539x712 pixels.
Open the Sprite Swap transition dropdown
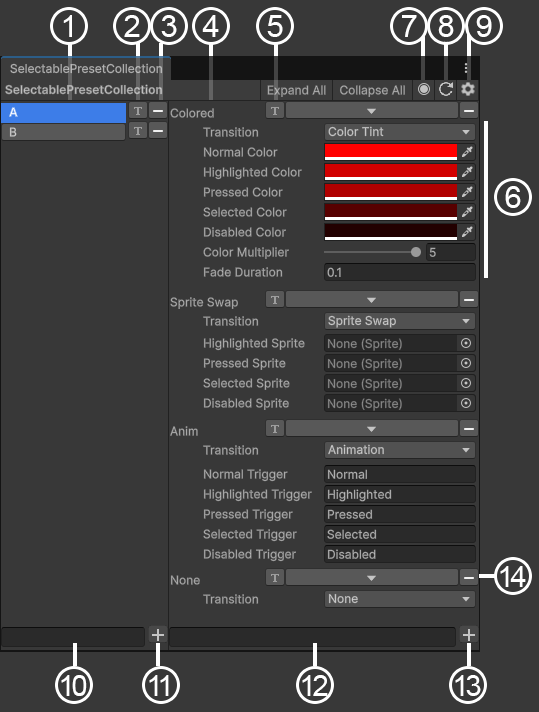[x=400, y=321]
